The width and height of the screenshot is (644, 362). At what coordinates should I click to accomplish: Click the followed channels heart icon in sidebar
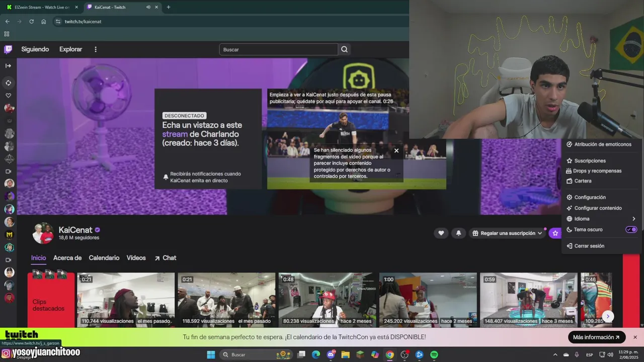tap(8, 96)
